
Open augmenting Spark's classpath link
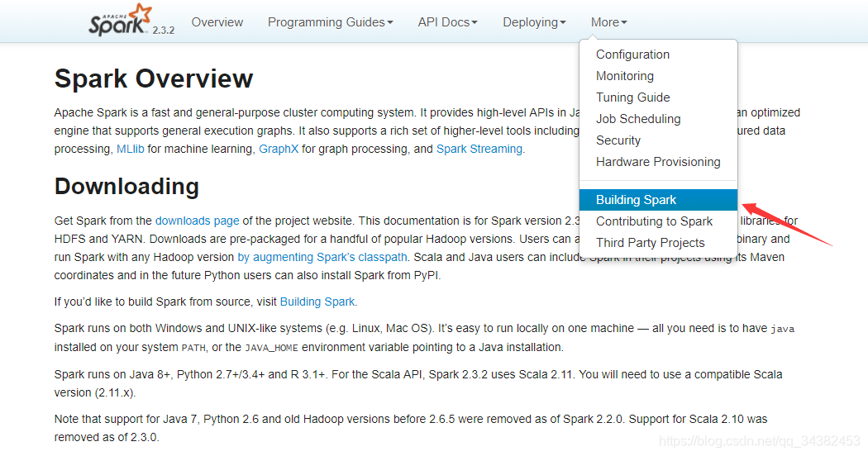[x=322, y=258]
